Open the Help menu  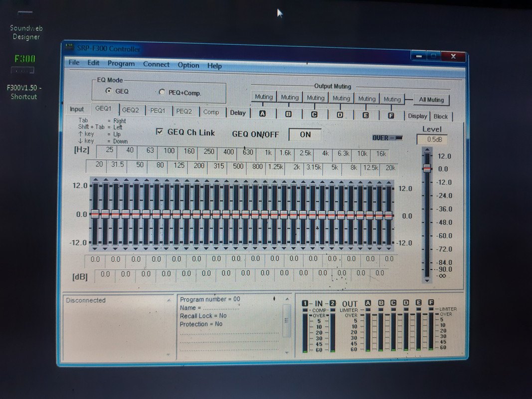tap(214, 65)
